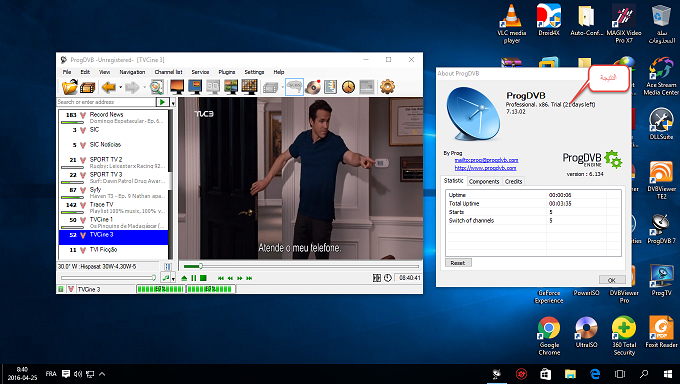Open the File menu
This screenshot has height=384, width=680.
pyautogui.click(x=67, y=72)
